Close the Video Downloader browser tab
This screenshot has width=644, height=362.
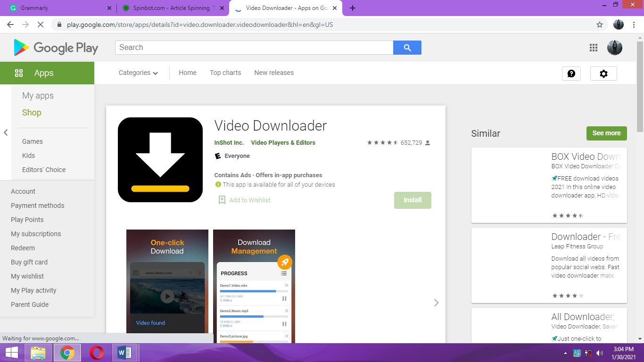click(335, 8)
